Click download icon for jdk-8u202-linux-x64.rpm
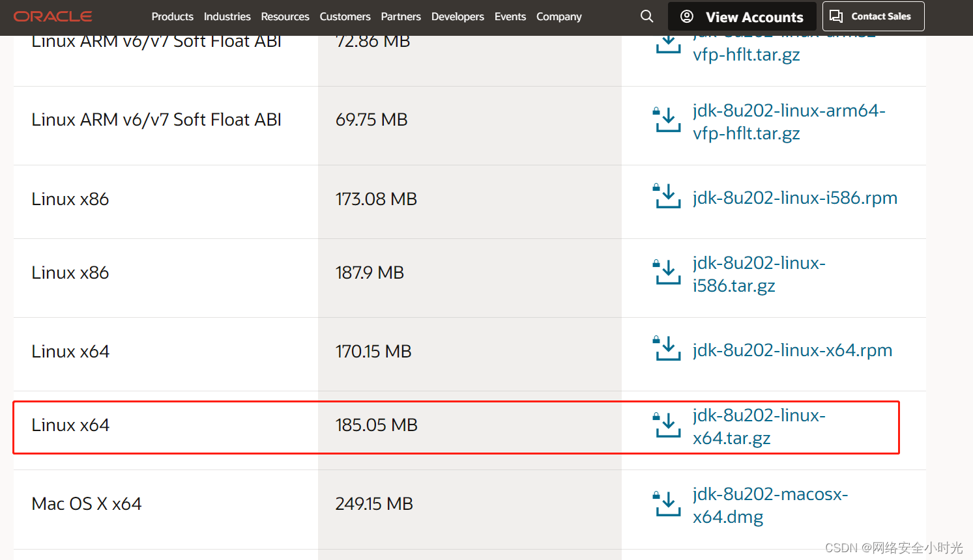Image resolution: width=973 pixels, height=560 pixels. tap(668, 348)
